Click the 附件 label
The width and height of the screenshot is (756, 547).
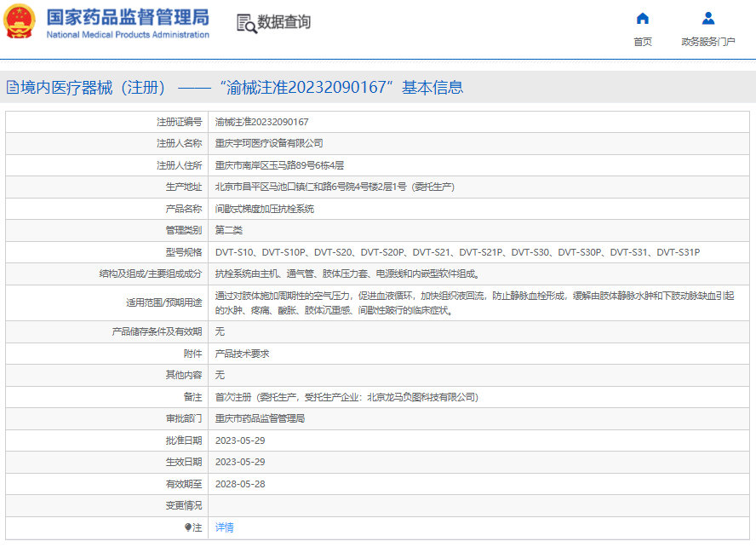[193, 354]
